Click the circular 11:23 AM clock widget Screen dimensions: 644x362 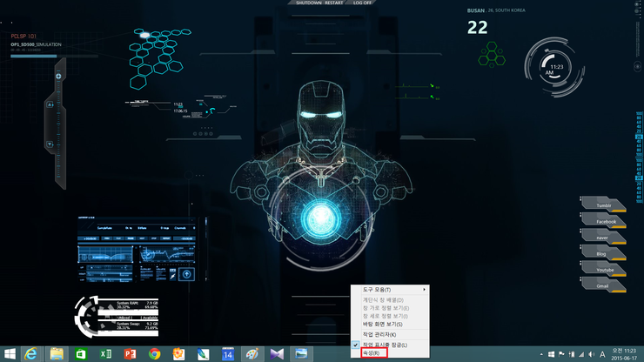click(x=554, y=67)
